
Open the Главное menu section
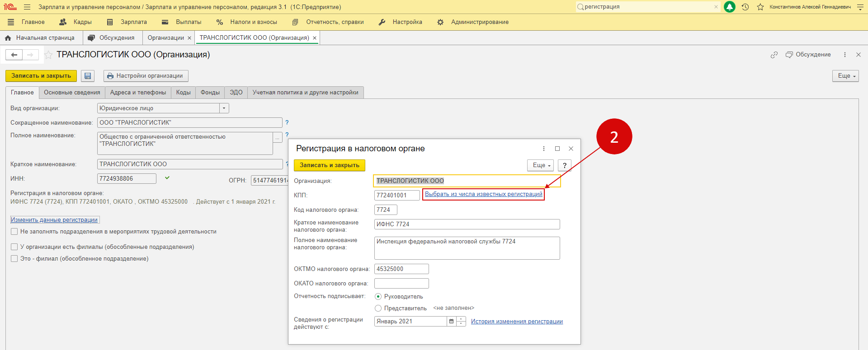click(33, 22)
